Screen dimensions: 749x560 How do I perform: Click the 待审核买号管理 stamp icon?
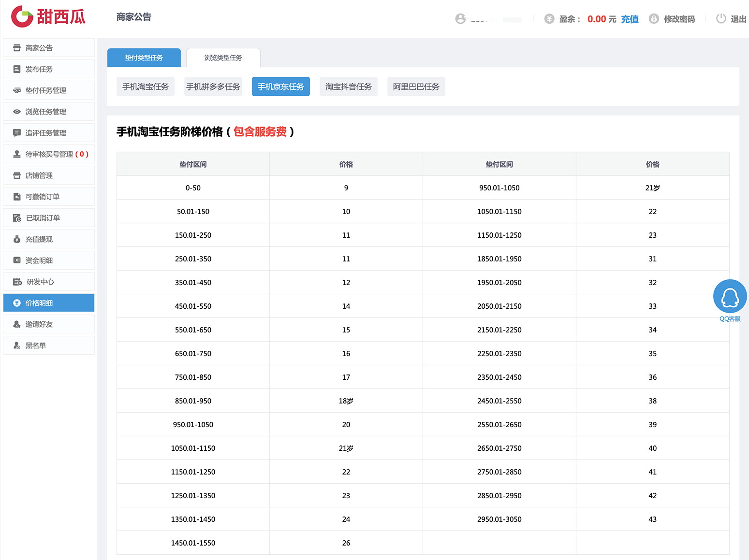coord(17,154)
